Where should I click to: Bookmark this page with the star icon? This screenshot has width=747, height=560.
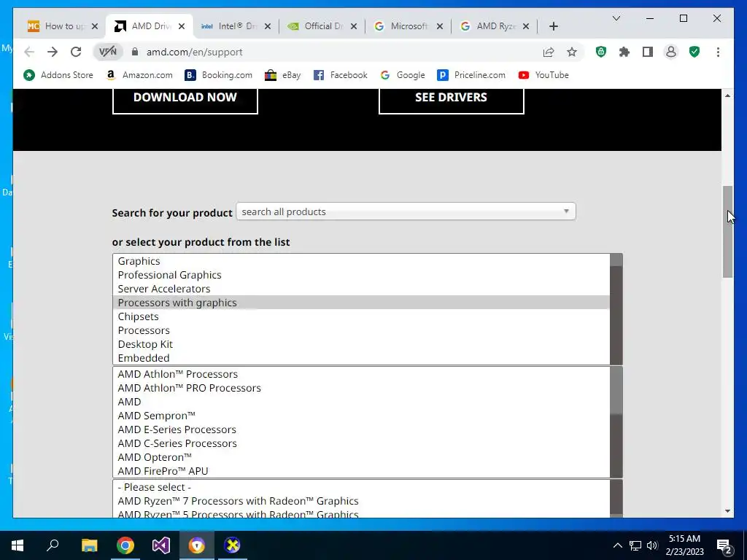coord(572,52)
